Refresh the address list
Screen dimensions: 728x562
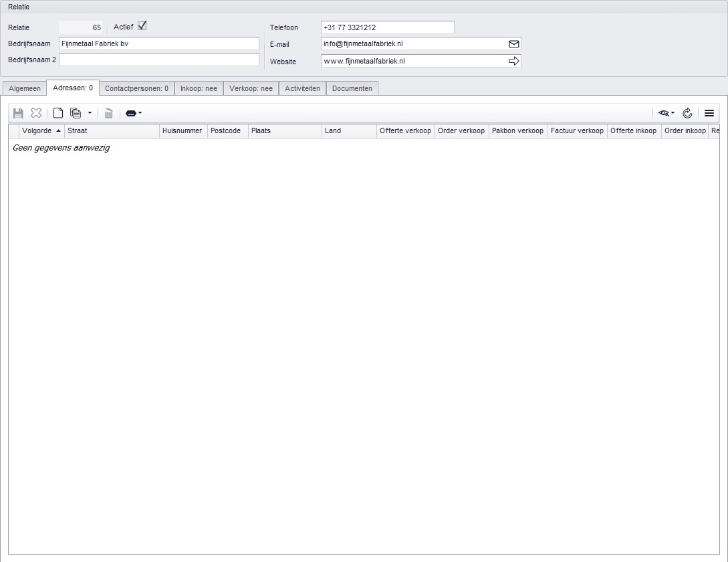point(687,114)
